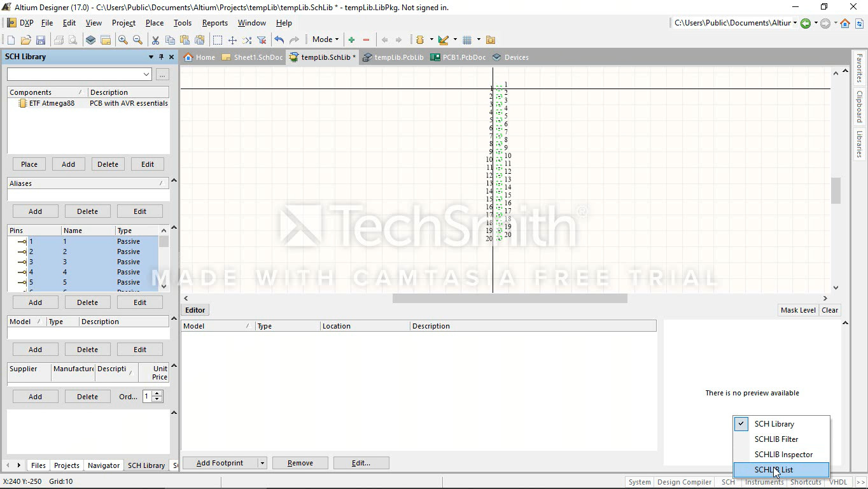Increase the order quantity stepper
The width and height of the screenshot is (868, 489).
click(157, 393)
